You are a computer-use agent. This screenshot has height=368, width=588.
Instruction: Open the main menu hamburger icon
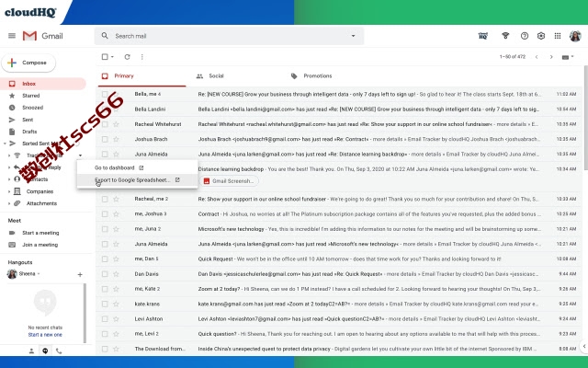click(x=12, y=36)
